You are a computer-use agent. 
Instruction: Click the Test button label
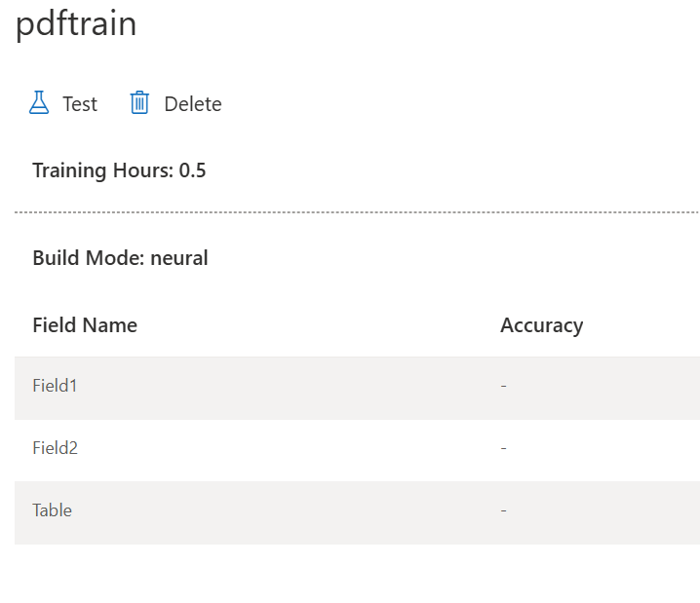pos(80,104)
